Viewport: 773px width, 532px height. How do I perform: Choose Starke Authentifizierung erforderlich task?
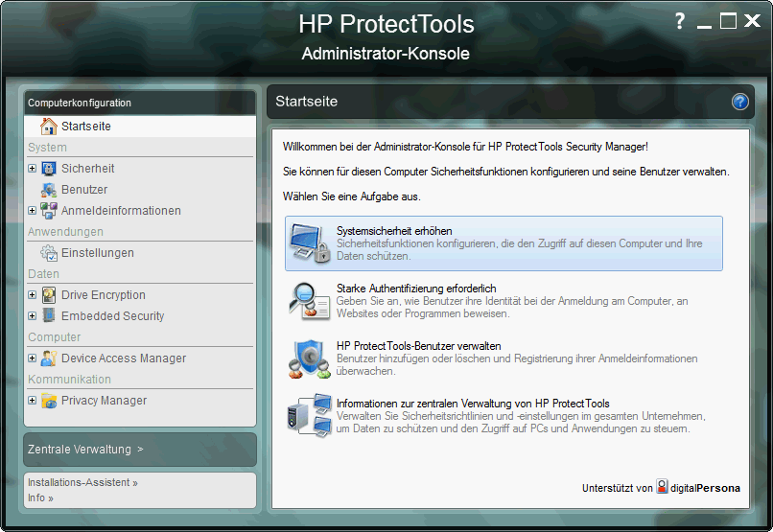click(504, 300)
